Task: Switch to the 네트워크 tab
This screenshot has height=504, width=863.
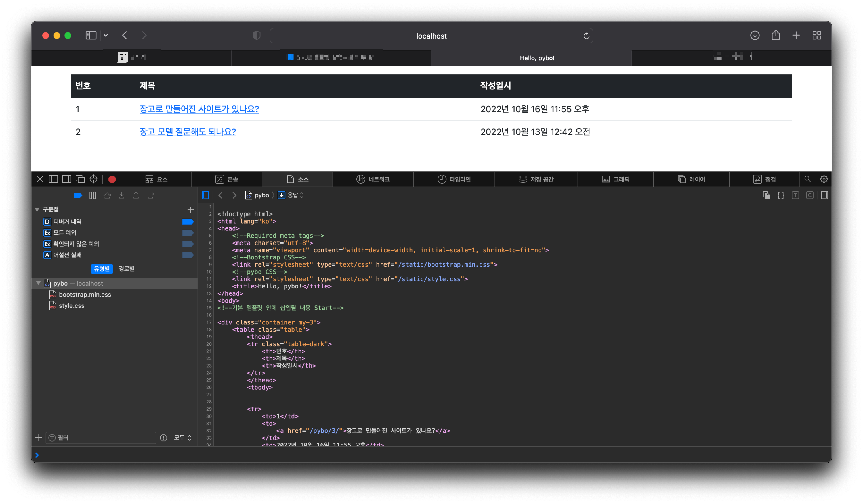Action: click(373, 179)
